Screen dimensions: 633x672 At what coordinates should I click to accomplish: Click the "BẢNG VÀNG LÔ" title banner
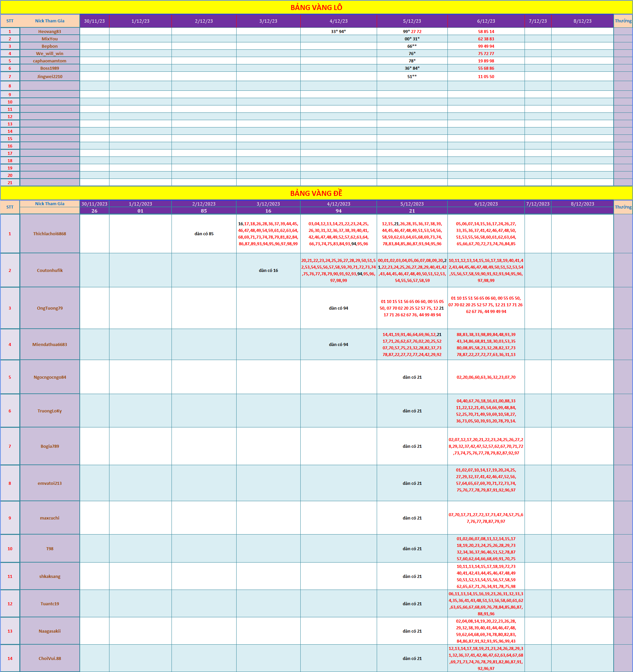[x=316, y=7]
